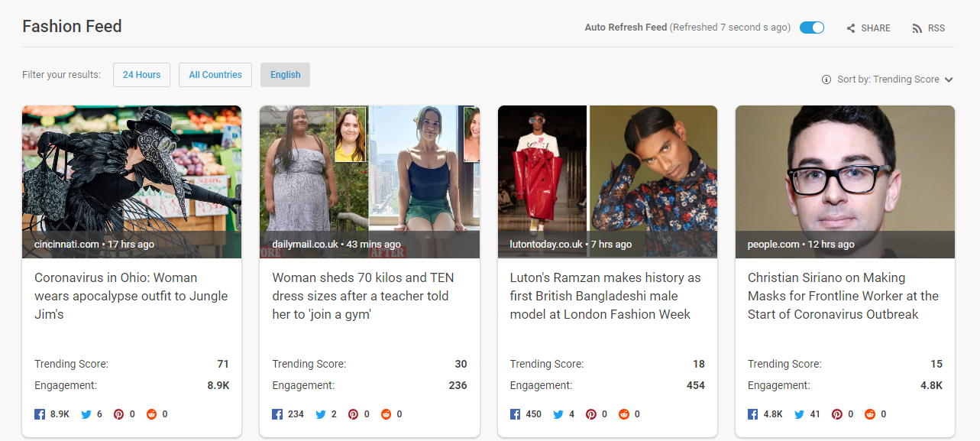This screenshot has width=980, height=441.
Task: Click the Engagement value 4.8K
Action: [932, 385]
